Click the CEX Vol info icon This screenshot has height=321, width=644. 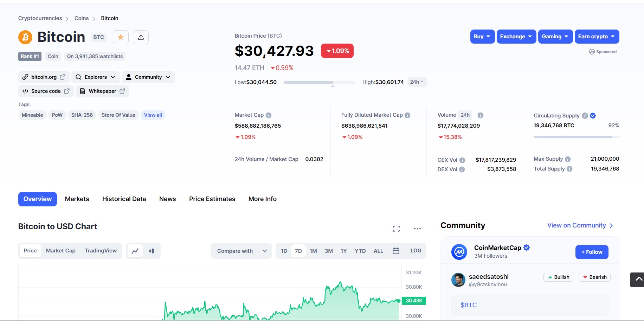coord(462,160)
